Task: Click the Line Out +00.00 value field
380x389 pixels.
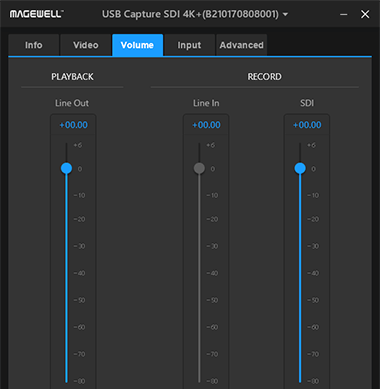Action: 73,125
